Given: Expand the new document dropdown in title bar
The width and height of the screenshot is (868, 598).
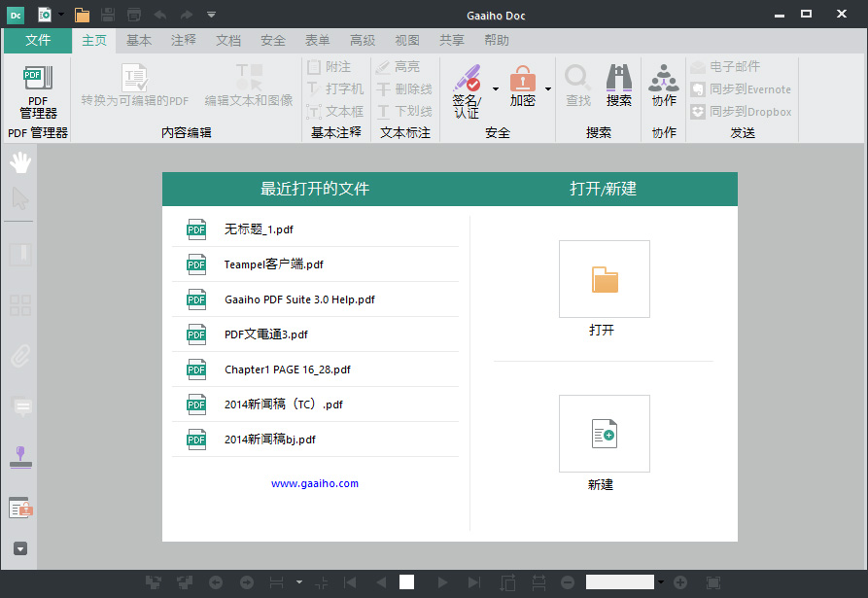Looking at the screenshot, I should [x=61, y=15].
